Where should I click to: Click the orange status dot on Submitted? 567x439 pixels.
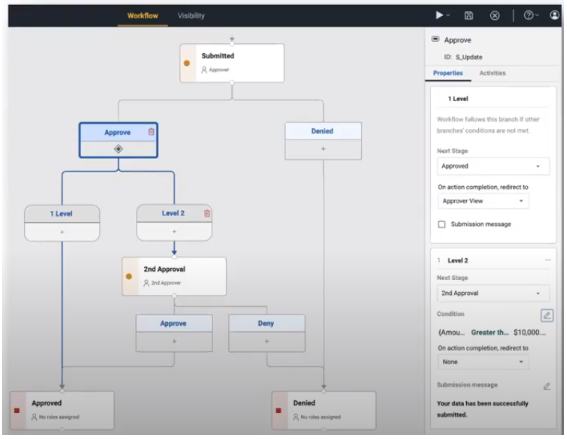coord(187,63)
